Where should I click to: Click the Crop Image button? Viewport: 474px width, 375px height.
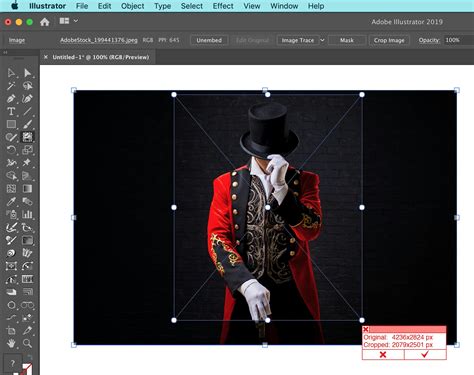click(x=389, y=40)
